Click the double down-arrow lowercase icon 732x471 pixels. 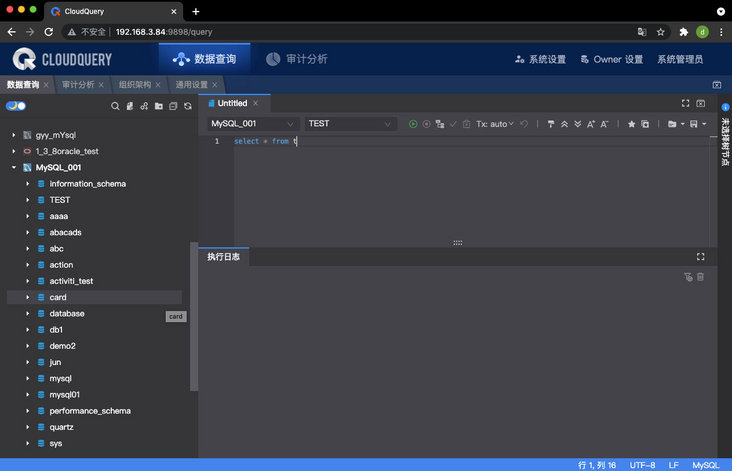tap(577, 124)
